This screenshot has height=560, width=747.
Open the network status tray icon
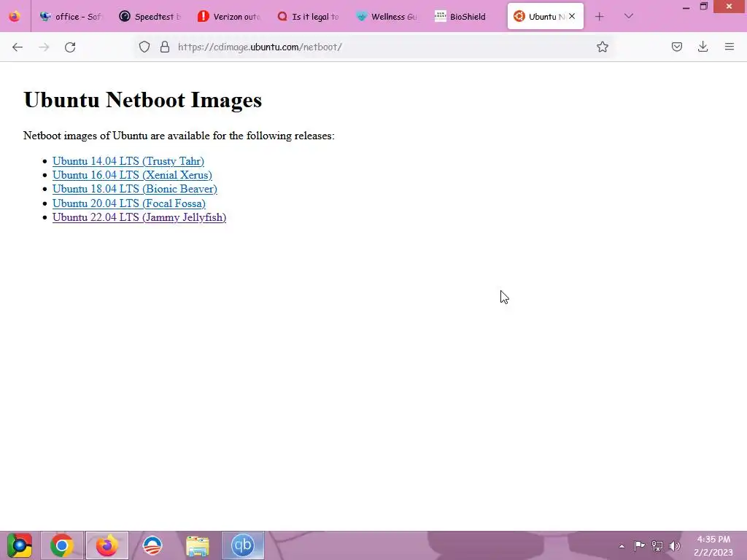[657, 545]
